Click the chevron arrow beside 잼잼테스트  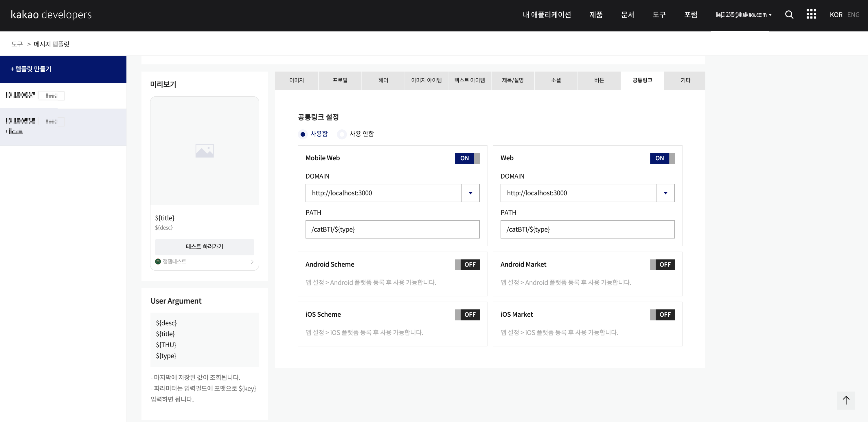click(x=252, y=262)
